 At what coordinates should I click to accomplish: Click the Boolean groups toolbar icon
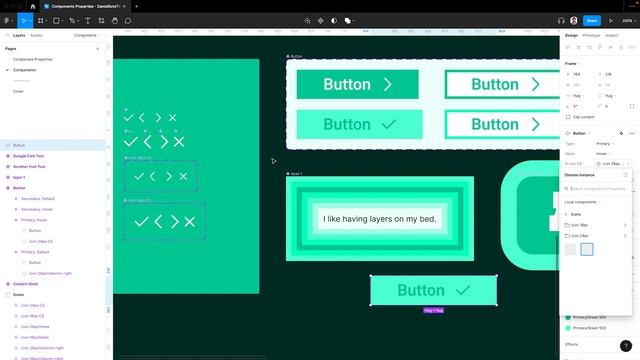348,20
